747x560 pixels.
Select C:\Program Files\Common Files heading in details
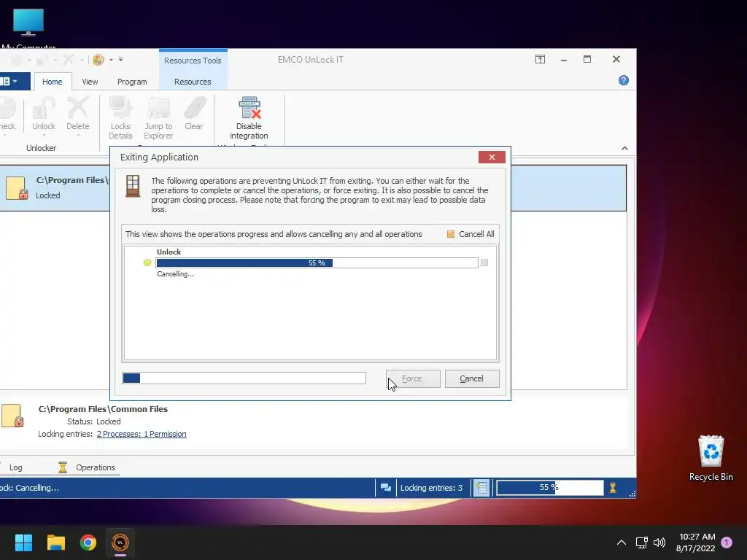103,408
